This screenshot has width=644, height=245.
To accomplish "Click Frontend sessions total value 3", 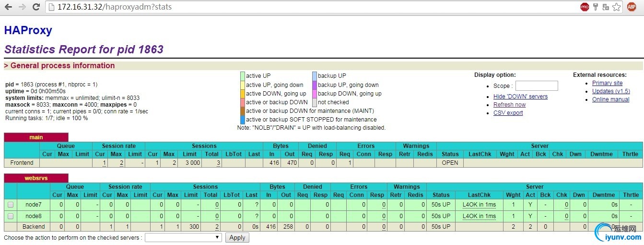I will (x=218, y=163).
